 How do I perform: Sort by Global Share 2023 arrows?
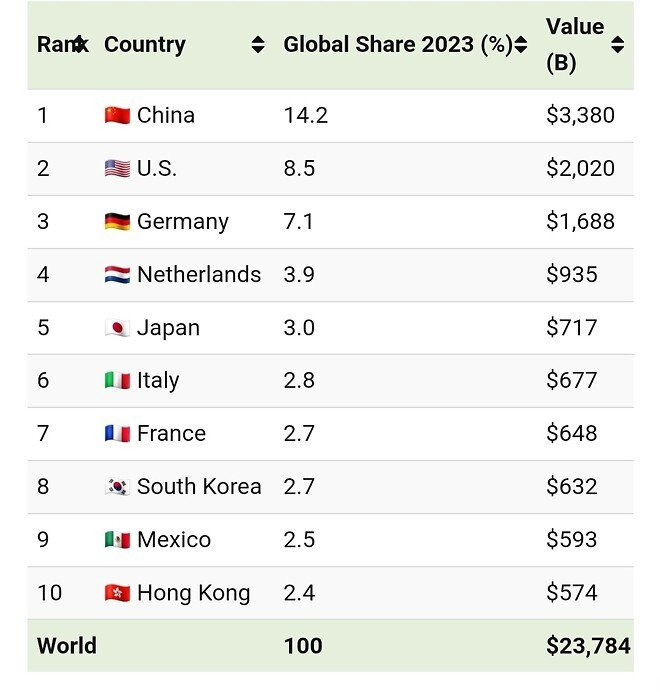[x=521, y=45]
